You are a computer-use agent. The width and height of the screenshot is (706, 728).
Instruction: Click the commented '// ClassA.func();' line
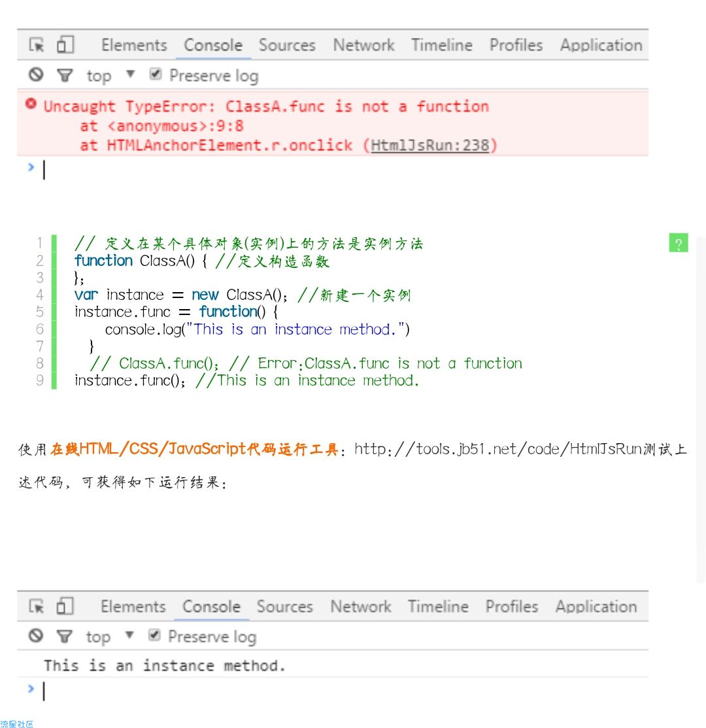[x=306, y=363]
